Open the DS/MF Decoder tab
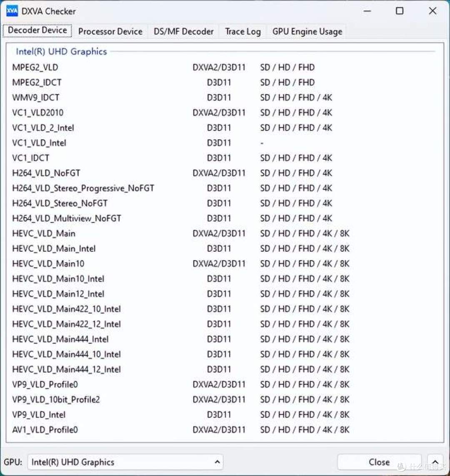This screenshot has height=476, width=450. pyautogui.click(x=184, y=32)
